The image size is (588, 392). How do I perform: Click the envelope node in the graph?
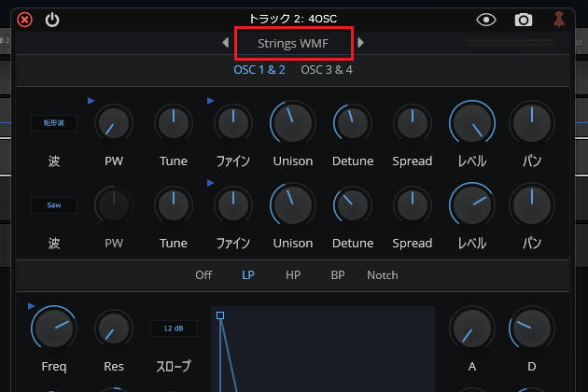click(220, 315)
